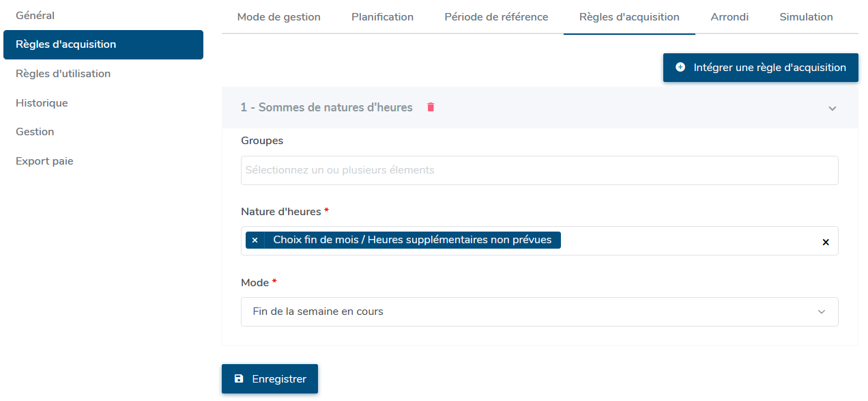
Task: Click the Groupes multi-select field
Action: click(539, 170)
